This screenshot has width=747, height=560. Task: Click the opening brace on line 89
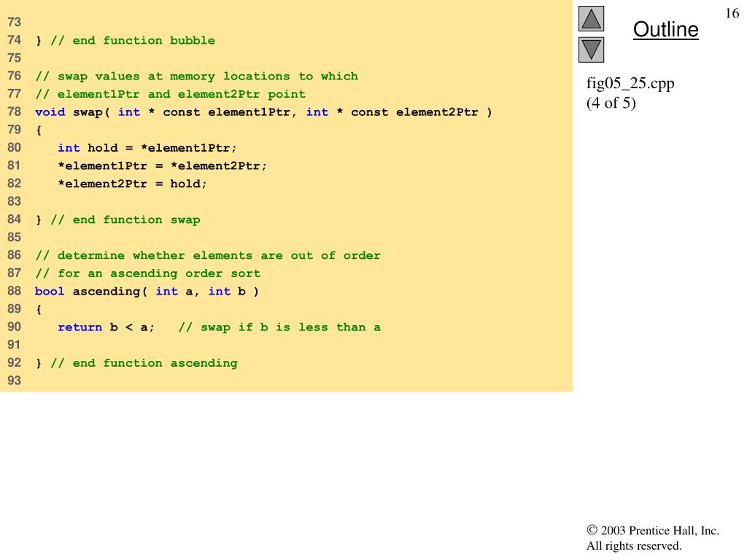pos(39,309)
